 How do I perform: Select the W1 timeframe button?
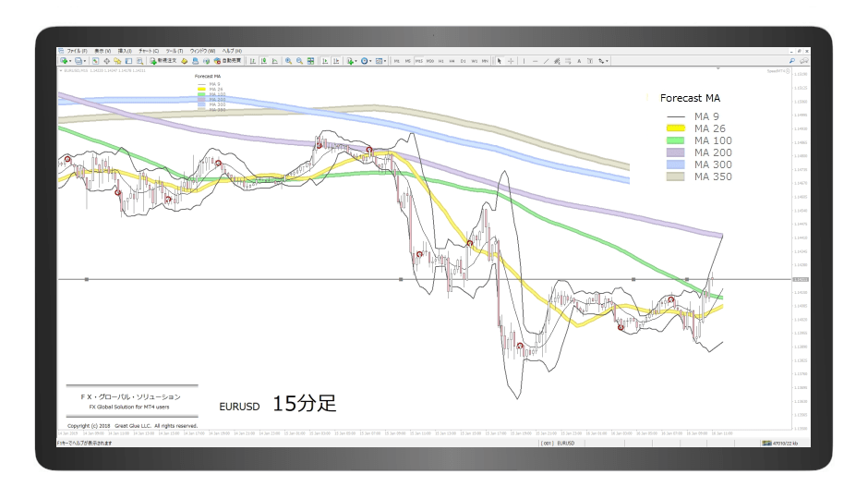pyautogui.click(x=475, y=61)
